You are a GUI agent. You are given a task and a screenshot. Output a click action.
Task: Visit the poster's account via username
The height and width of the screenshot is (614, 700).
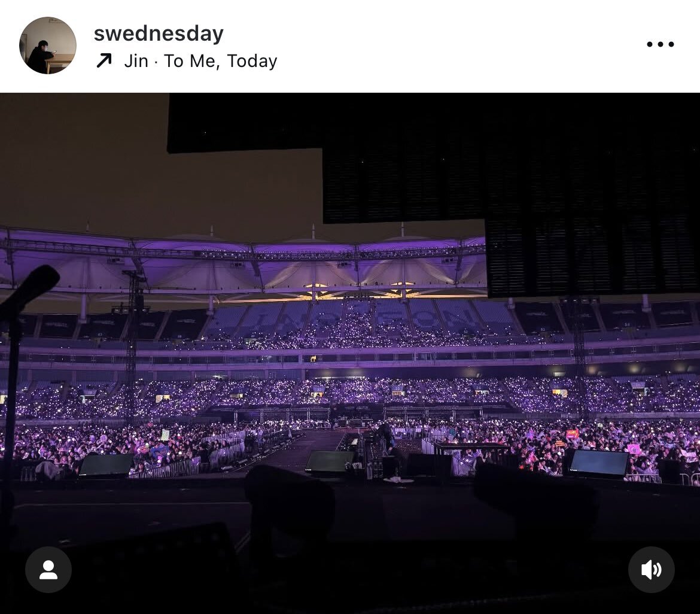[159, 34]
